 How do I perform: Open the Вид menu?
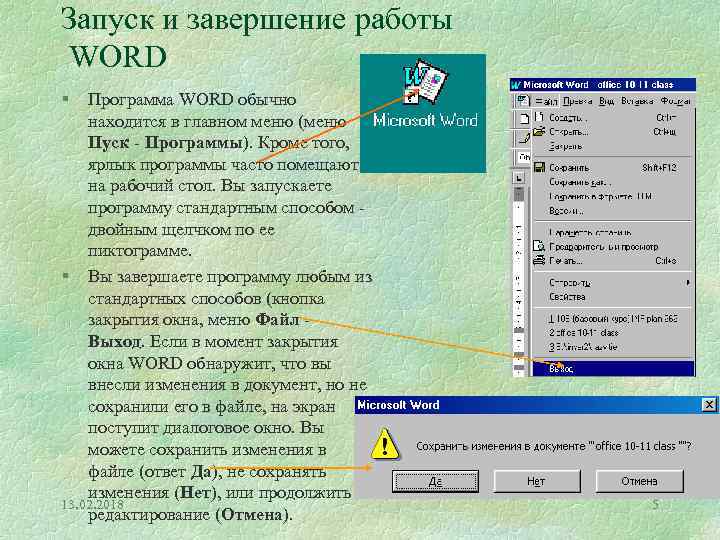[x=607, y=101]
